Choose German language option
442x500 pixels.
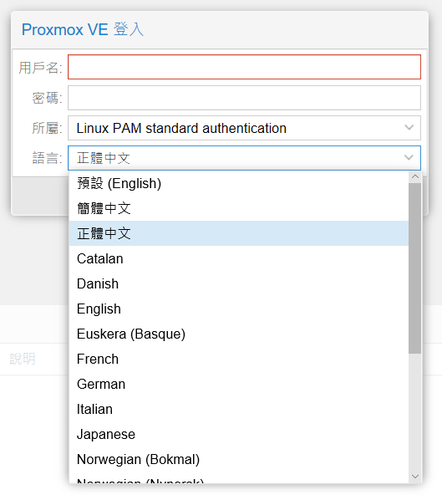click(239, 384)
